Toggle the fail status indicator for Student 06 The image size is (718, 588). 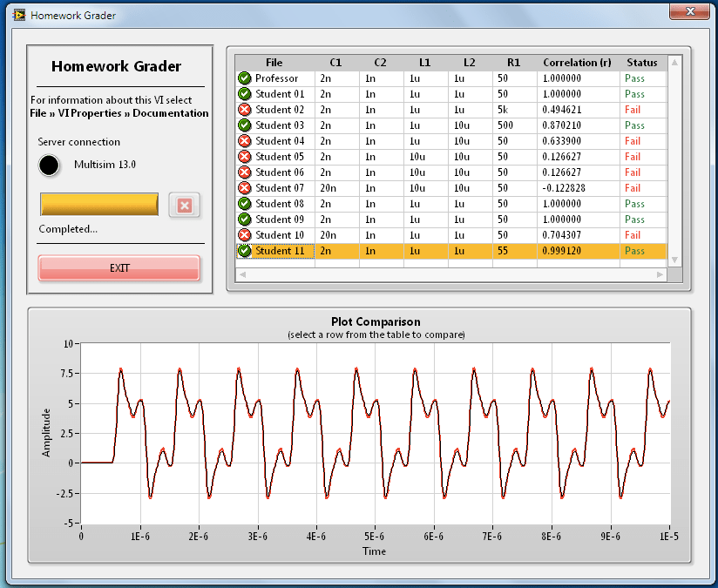pyautogui.click(x=245, y=172)
